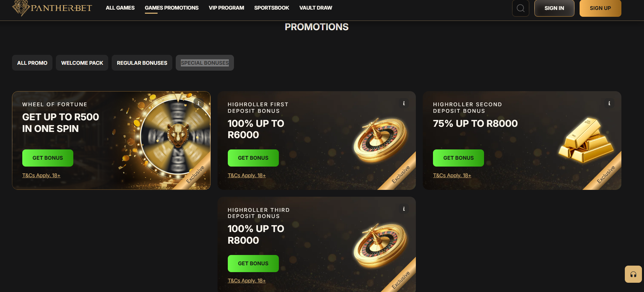Open info icon on Highroller Second Deposit Bonus

609,103
